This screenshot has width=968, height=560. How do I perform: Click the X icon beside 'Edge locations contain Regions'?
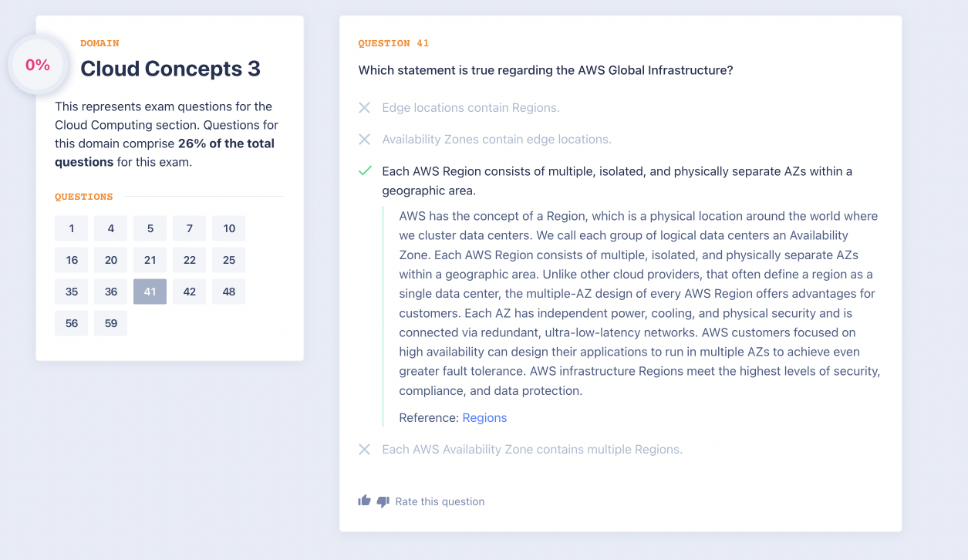point(365,108)
